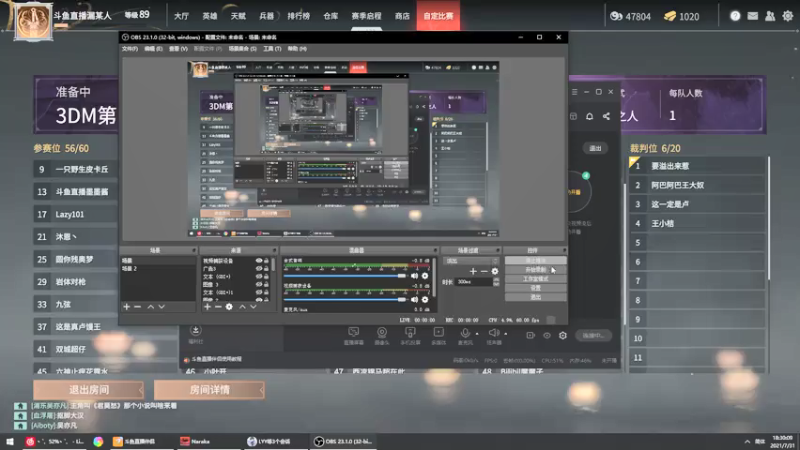Add a new scene with the plus icon in OBS
800x450 pixels.
(127, 307)
